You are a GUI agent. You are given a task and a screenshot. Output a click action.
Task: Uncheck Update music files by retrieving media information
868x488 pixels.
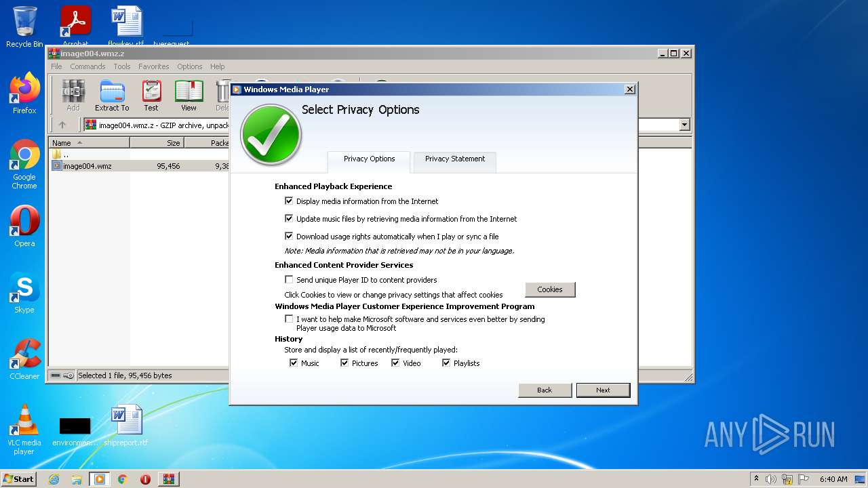pyautogui.click(x=289, y=219)
